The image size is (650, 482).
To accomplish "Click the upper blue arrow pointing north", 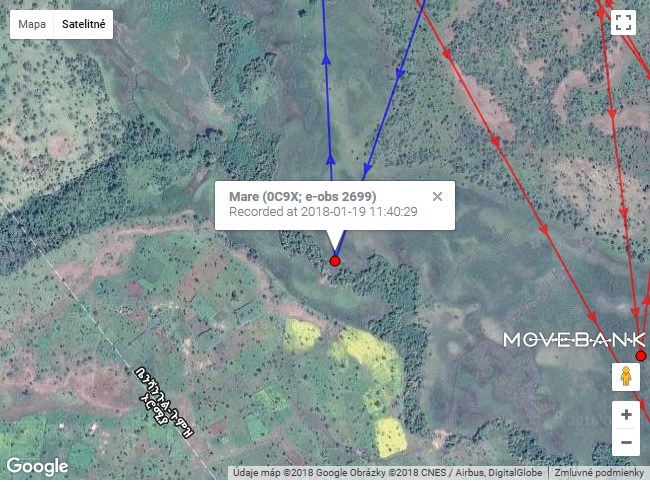I will (327, 59).
